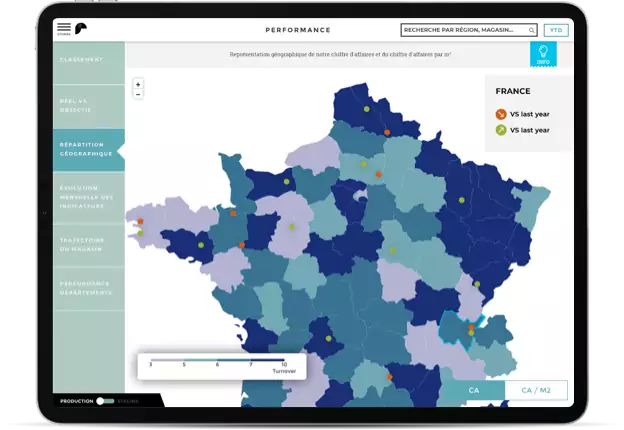This screenshot has width=624, height=430.
Task: Open the YTD period dropdown
Action: [556, 30]
